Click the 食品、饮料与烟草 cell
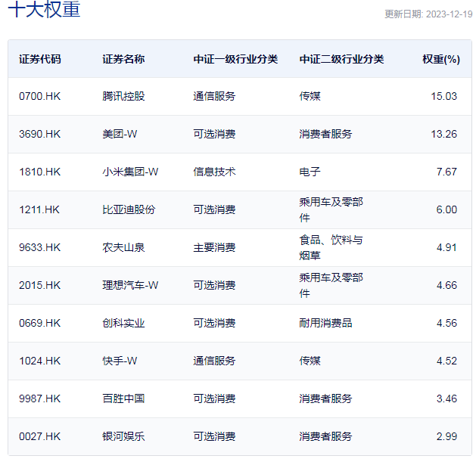Screen dimensions: 476x462 coord(331,247)
